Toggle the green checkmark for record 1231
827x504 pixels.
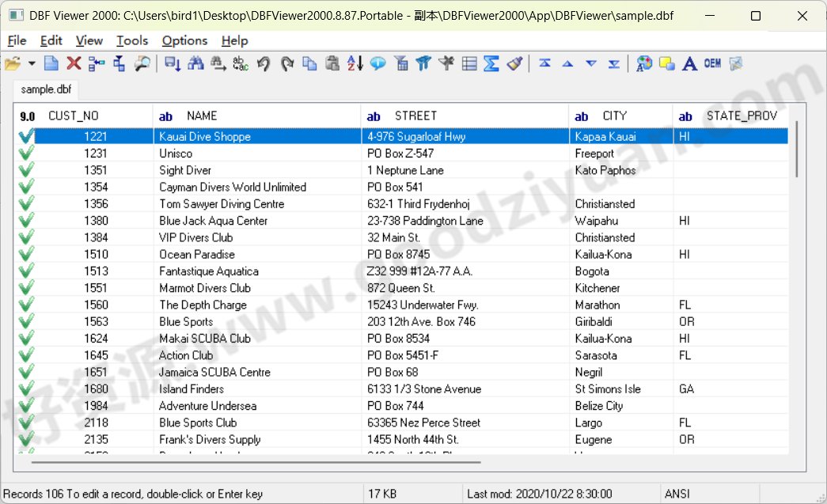coord(26,153)
